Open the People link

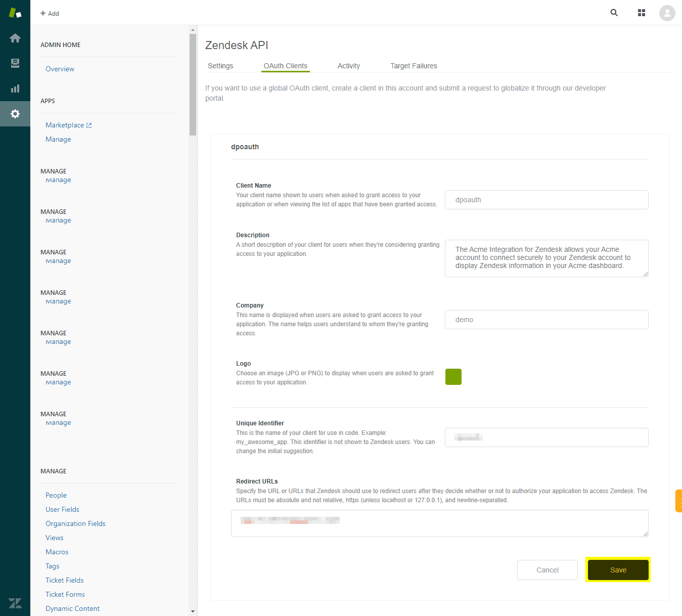56,495
